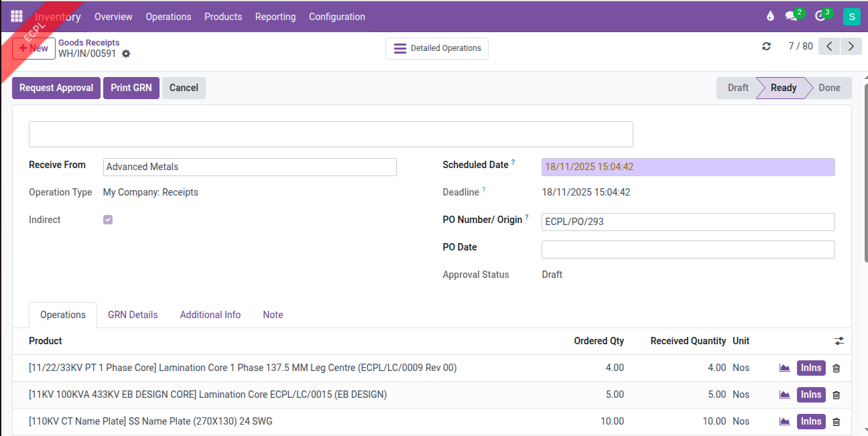The image size is (868, 436).
Task: Go to previous record arrow
Action: pos(829,46)
